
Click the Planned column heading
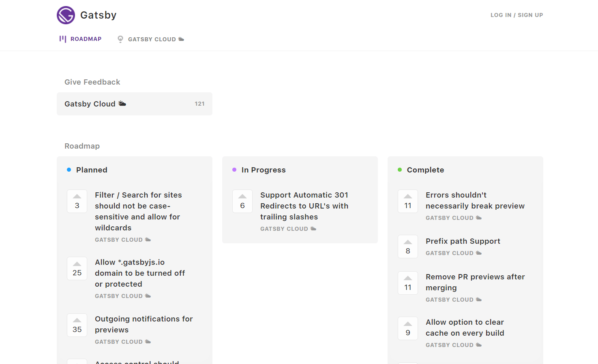point(92,170)
